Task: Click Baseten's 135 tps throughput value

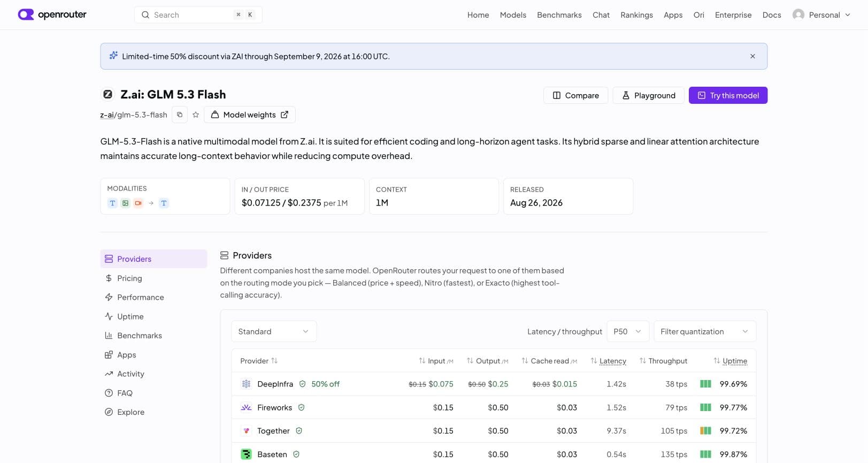Action: pyautogui.click(x=674, y=454)
